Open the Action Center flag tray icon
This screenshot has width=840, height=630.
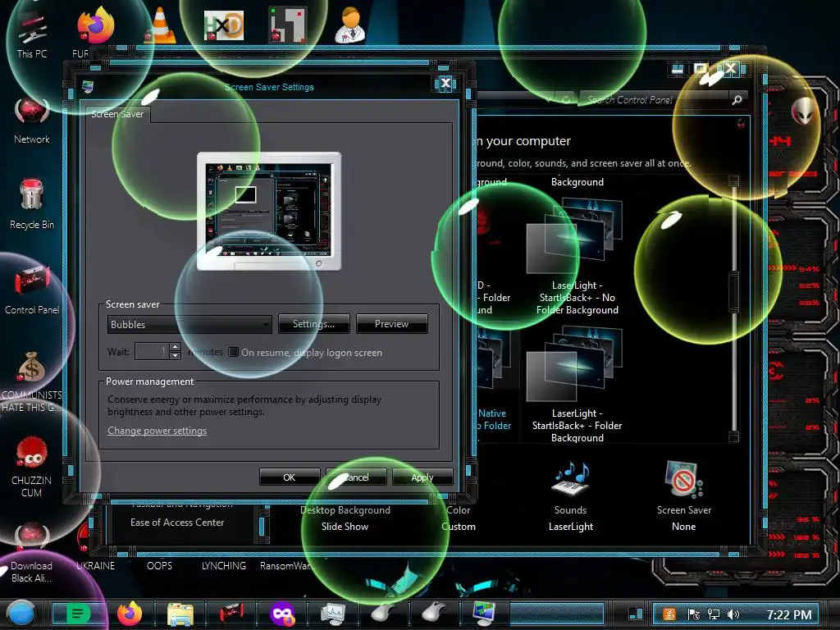coord(694,614)
